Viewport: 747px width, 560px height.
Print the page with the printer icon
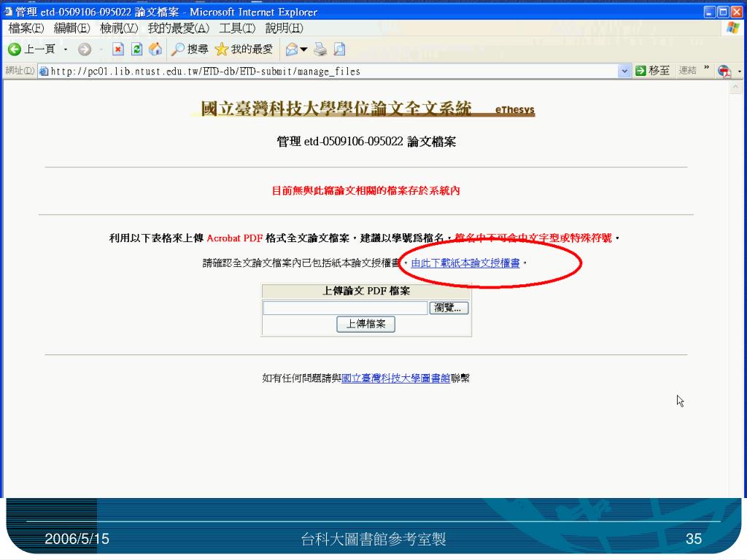point(320,49)
